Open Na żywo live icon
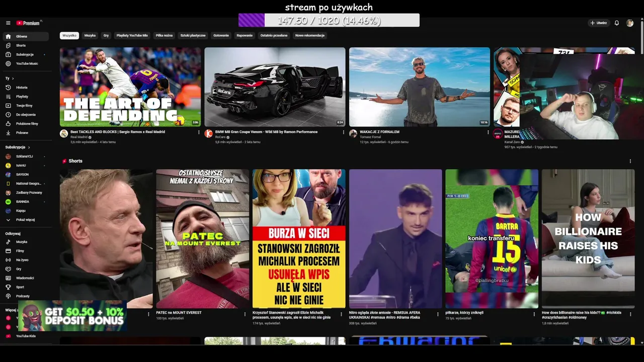644x362 pixels. click(8, 260)
